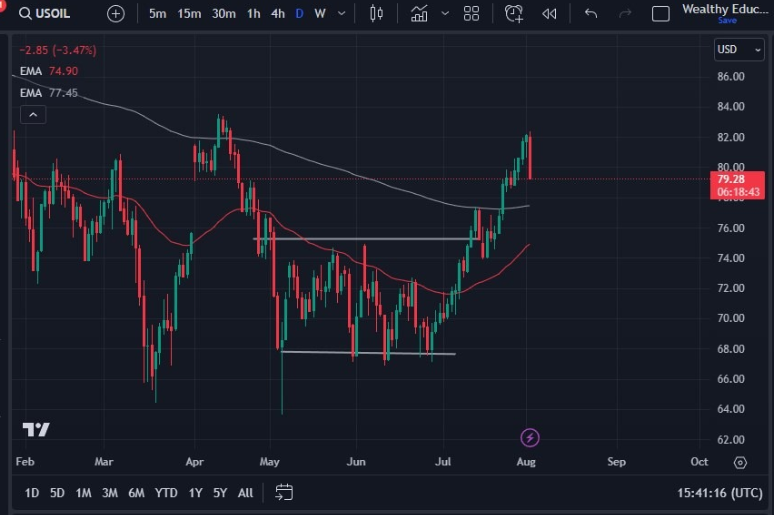Open the candlestick chart type selector
This screenshot has width=774, height=515.
[x=376, y=14]
